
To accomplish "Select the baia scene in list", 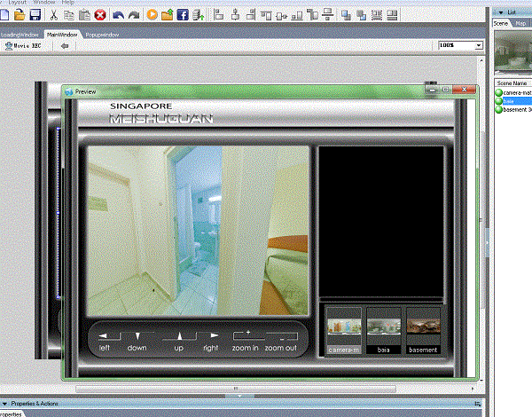I will coord(513,101).
